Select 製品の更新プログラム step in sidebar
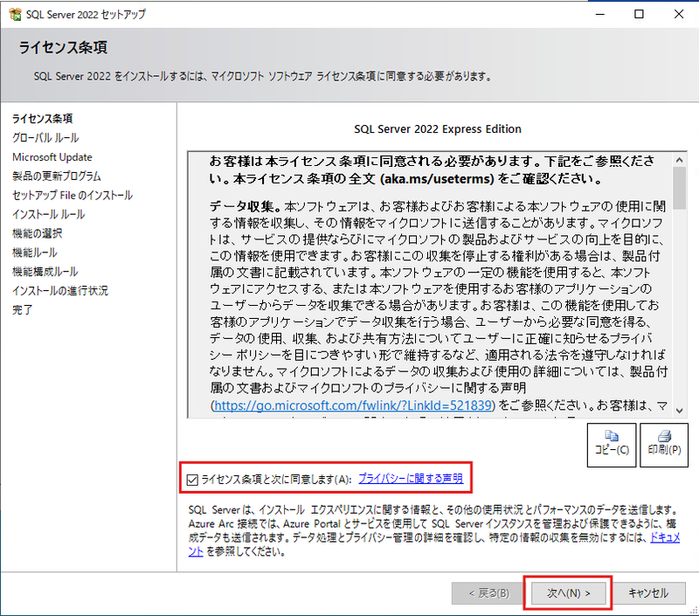The image size is (699, 616). [57, 176]
